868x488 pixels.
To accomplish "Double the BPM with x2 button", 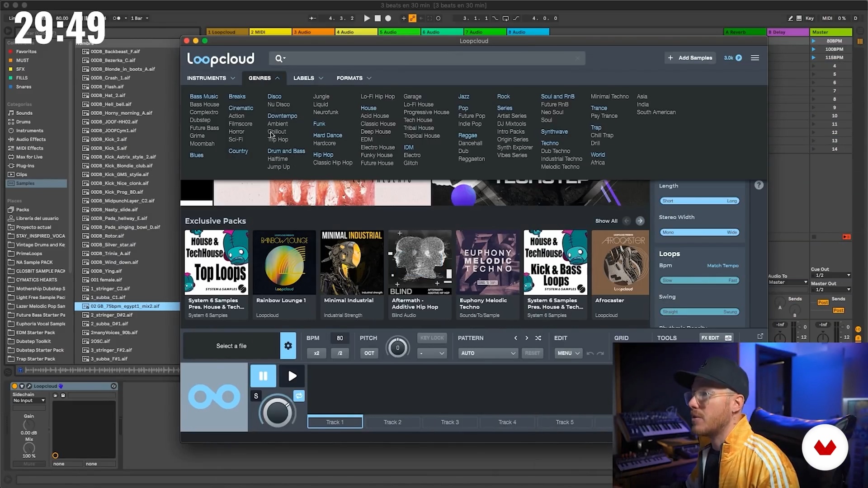I will (x=316, y=353).
